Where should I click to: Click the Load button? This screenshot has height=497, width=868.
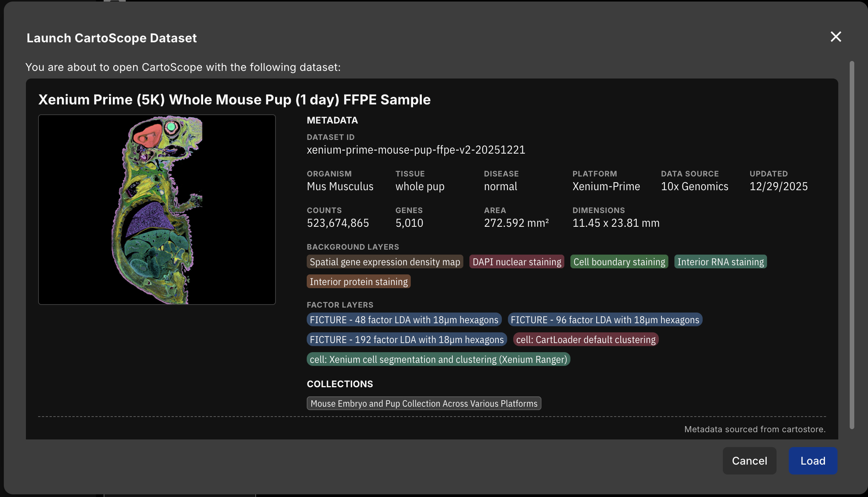point(812,461)
